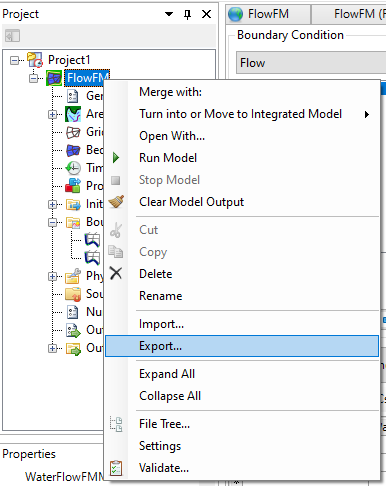Click the X icon beside Delete
Screen dimensions: 386x486
(116, 274)
